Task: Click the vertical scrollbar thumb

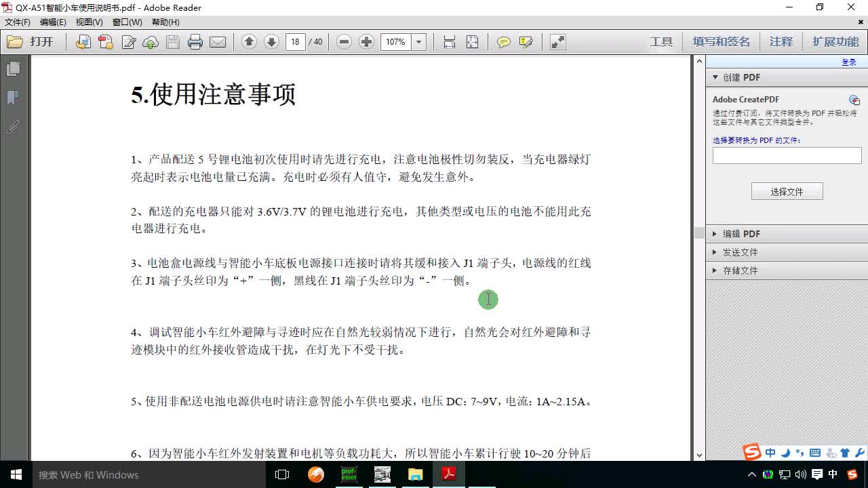Action: [x=698, y=233]
